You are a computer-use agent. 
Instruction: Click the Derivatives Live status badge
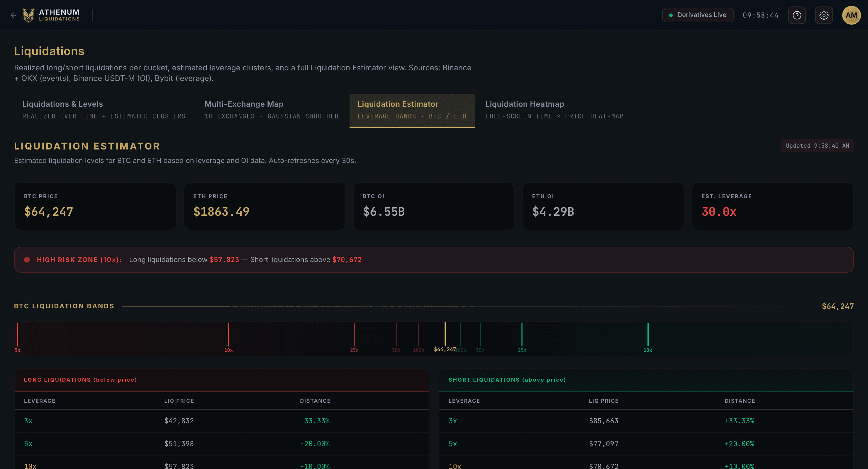tap(698, 15)
